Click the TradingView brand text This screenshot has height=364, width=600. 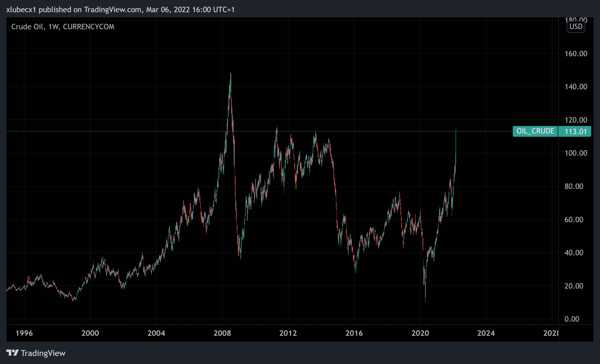[43, 353]
